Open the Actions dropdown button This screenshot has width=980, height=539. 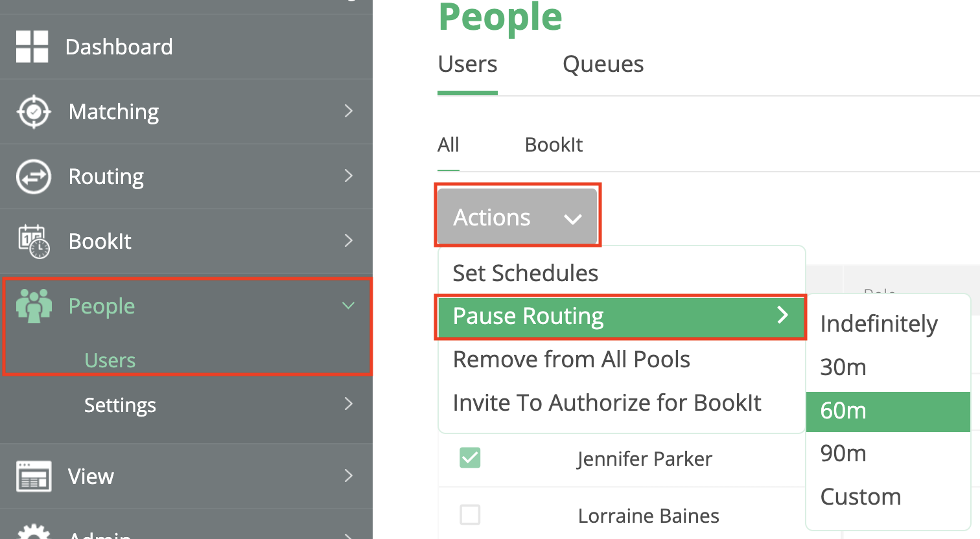coord(517,217)
